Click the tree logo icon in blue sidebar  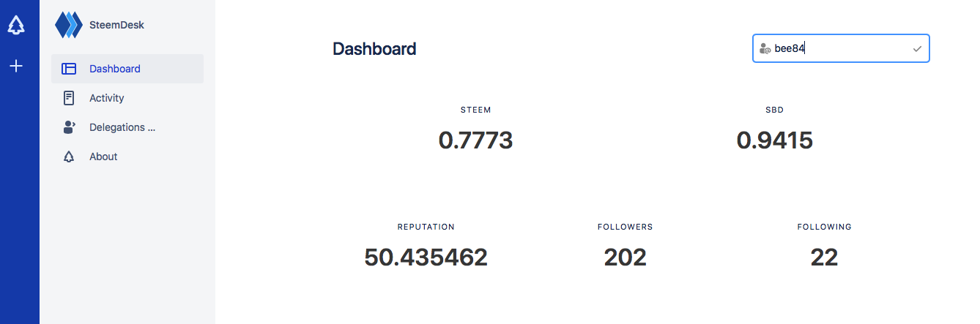[x=16, y=25]
